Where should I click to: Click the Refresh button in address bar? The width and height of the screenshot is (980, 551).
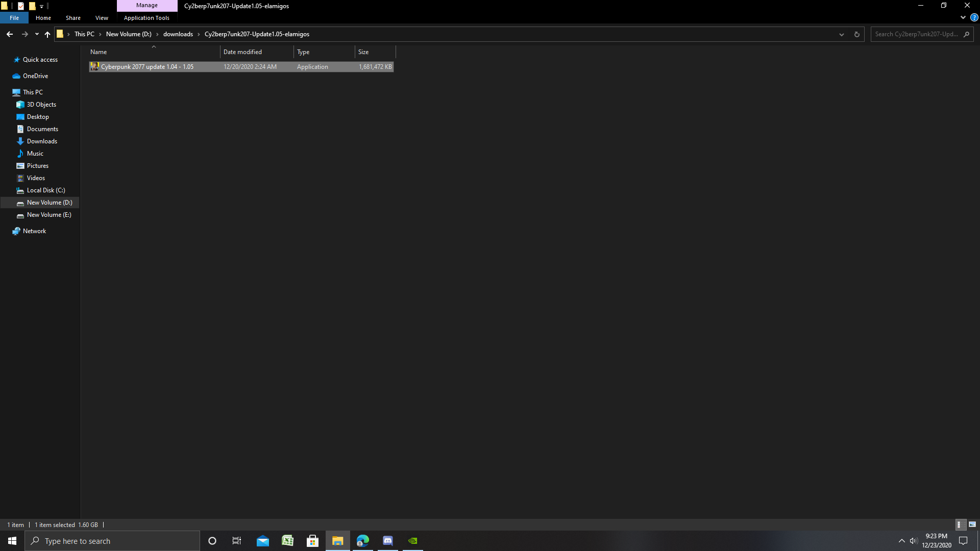pyautogui.click(x=857, y=34)
